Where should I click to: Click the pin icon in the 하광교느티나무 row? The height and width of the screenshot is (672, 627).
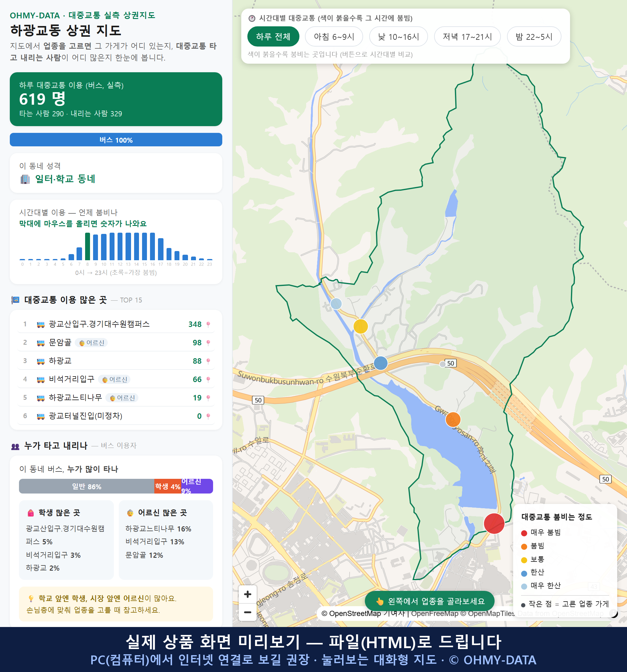click(208, 397)
